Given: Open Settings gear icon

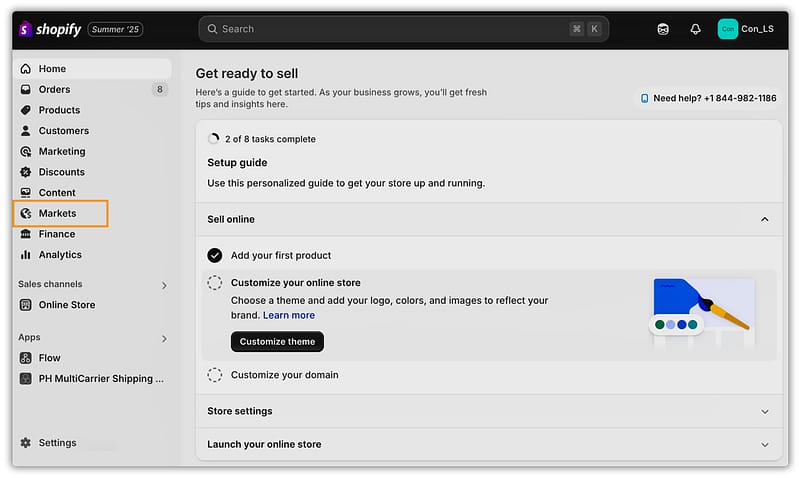Looking at the screenshot, I should [26, 443].
